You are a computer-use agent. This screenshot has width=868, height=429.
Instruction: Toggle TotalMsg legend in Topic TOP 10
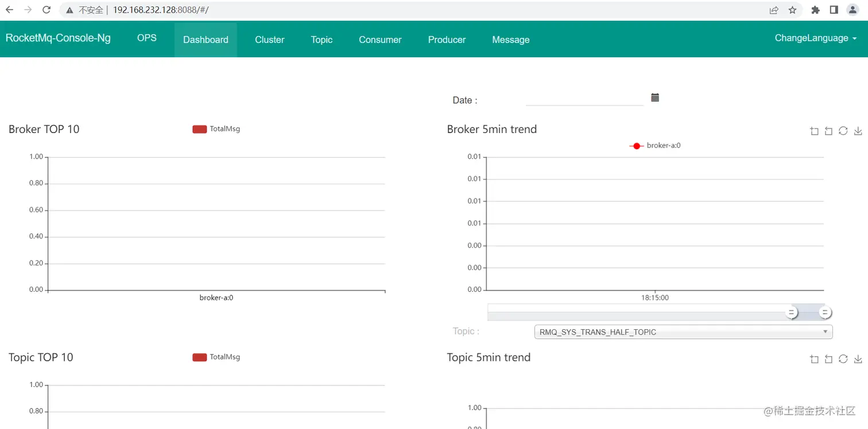[x=216, y=357]
